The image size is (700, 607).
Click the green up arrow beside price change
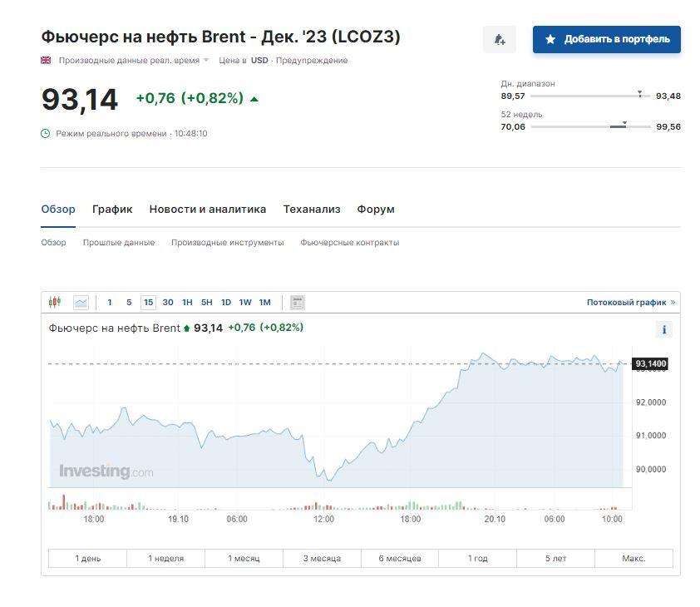tap(254, 99)
